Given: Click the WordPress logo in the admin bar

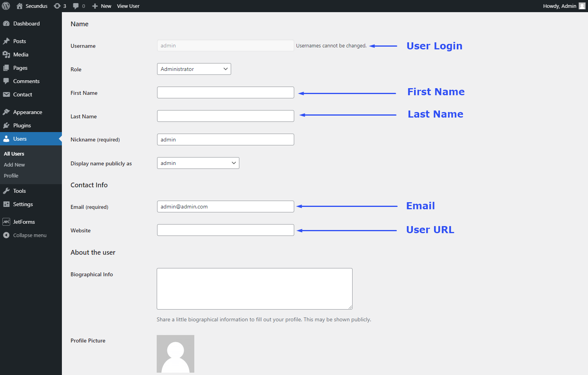Looking at the screenshot, I should click(x=6, y=6).
